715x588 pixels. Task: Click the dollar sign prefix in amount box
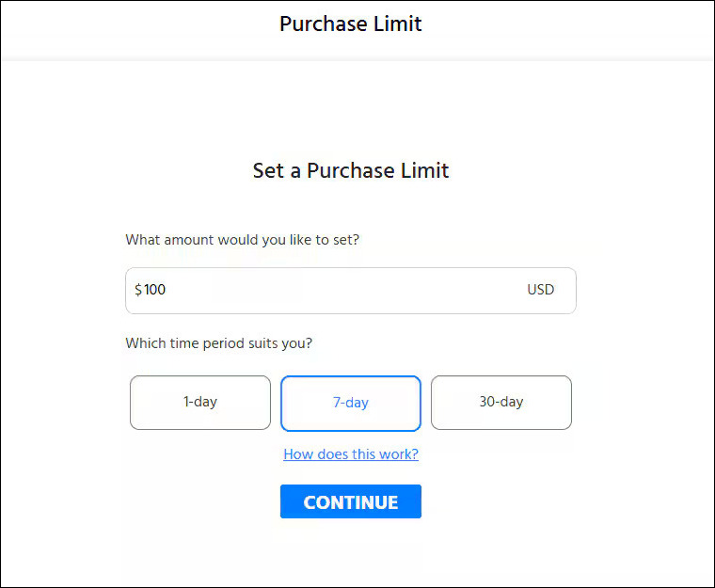point(138,290)
